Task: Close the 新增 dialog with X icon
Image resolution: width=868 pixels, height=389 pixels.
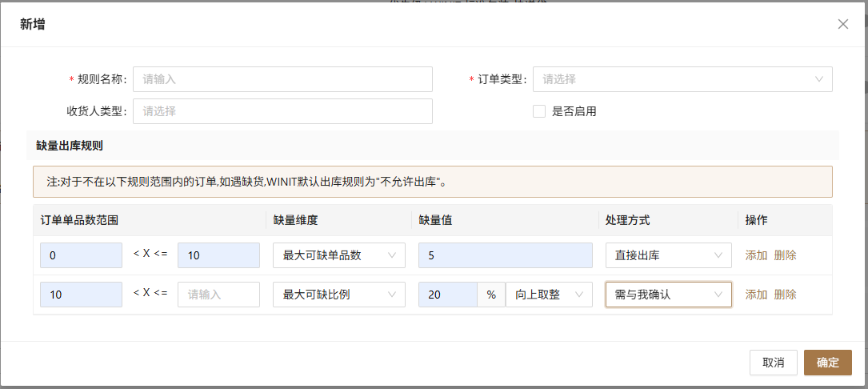Action: point(842,24)
